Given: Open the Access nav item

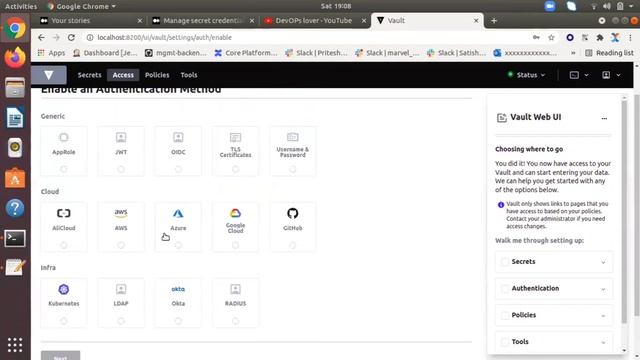Looking at the screenshot, I should (x=123, y=75).
